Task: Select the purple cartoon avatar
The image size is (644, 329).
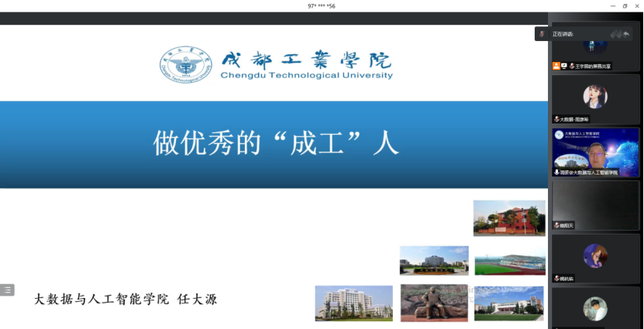Action: (595, 256)
